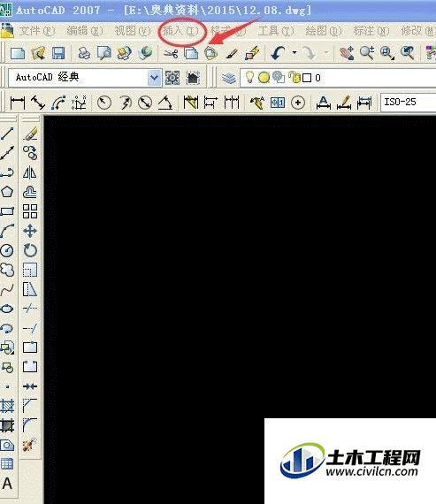The height and width of the screenshot is (504, 436).
Task: Select the Multiline Text A tool
Action: (7, 484)
